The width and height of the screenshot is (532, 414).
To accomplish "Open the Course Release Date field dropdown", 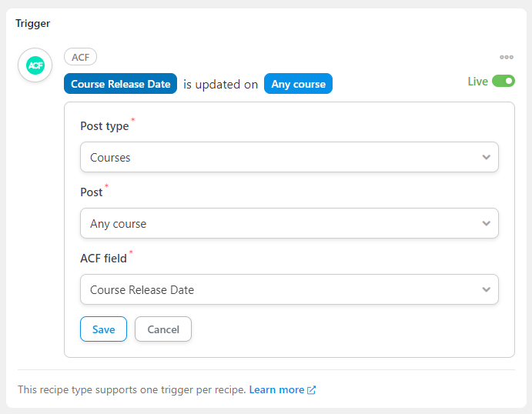I will pos(289,289).
